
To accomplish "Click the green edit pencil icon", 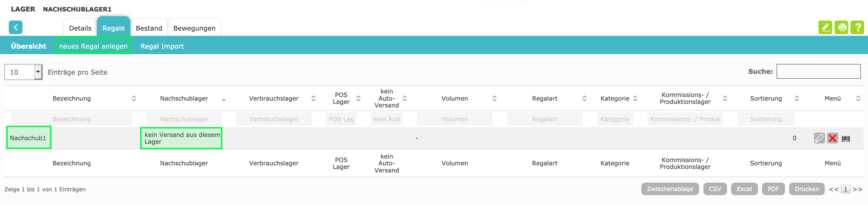I will coord(825,27).
